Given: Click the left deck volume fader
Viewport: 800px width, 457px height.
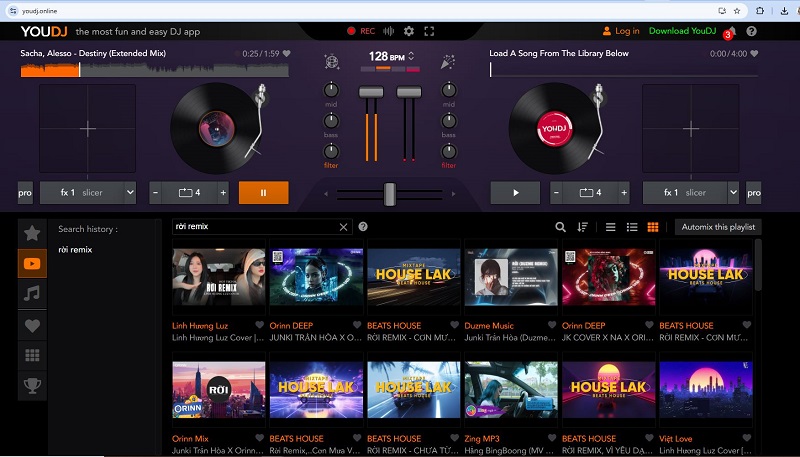Looking at the screenshot, I should [x=371, y=92].
